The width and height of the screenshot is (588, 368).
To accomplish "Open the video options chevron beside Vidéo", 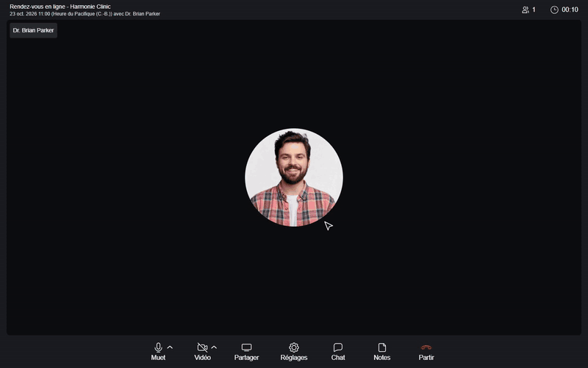I will [x=214, y=347].
